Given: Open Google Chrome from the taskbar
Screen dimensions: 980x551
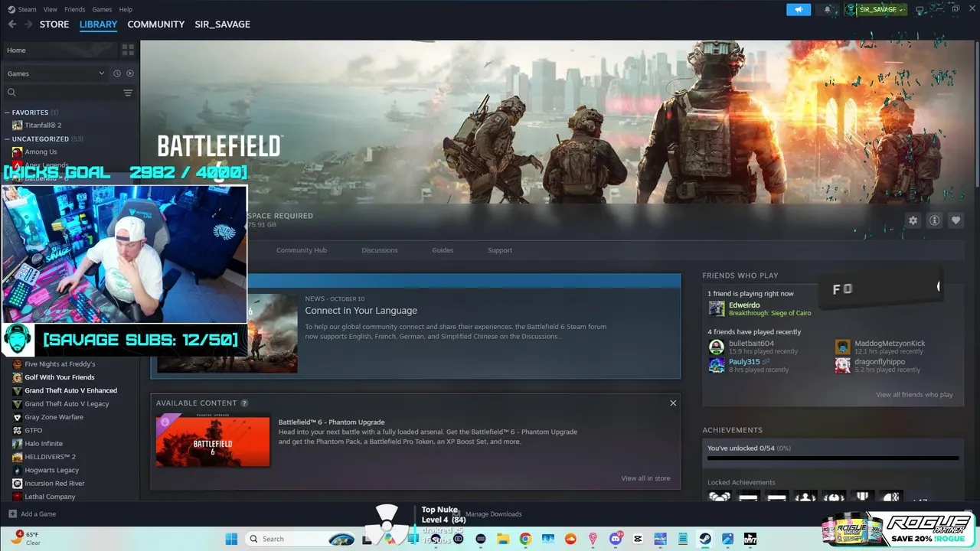Looking at the screenshot, I should click(525, 539).
